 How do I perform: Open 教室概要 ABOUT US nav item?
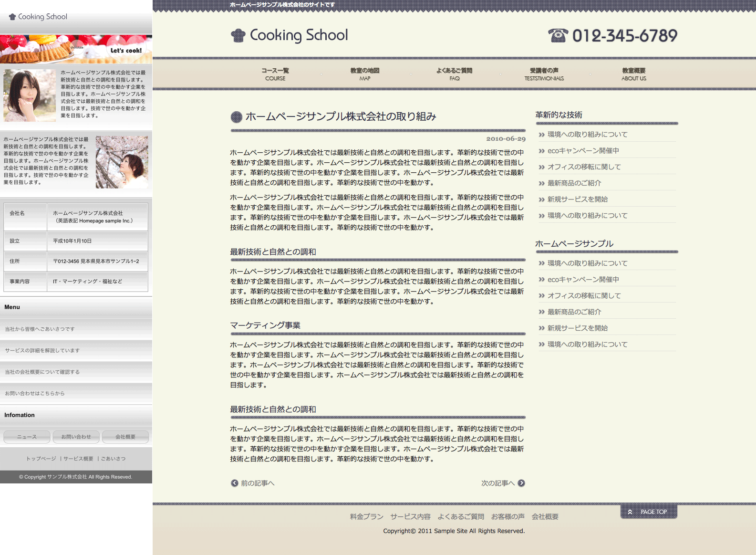[633, 74]
